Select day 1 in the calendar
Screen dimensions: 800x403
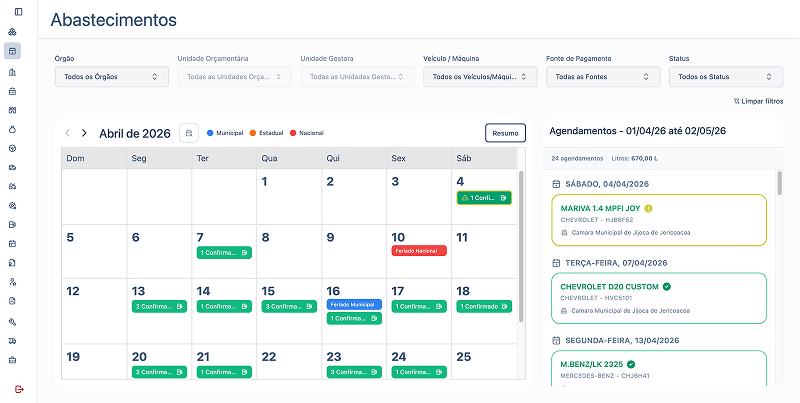click(289, 196)
